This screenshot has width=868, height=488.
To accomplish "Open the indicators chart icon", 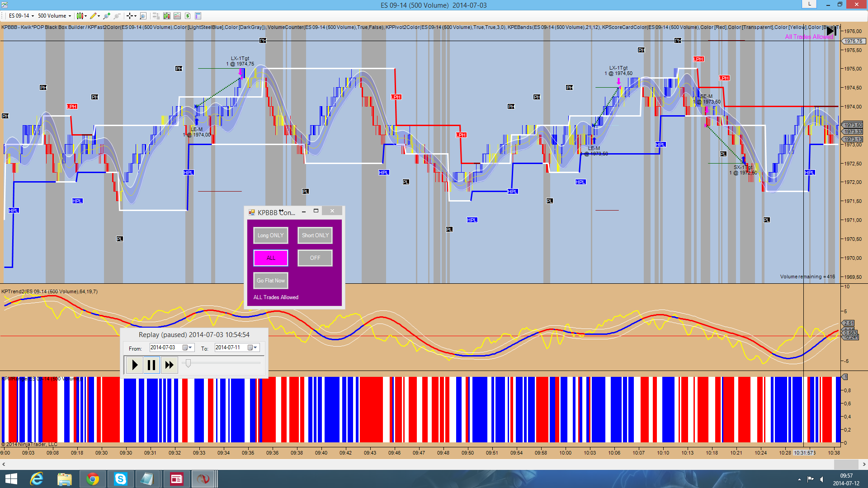I will coord(177,16).
